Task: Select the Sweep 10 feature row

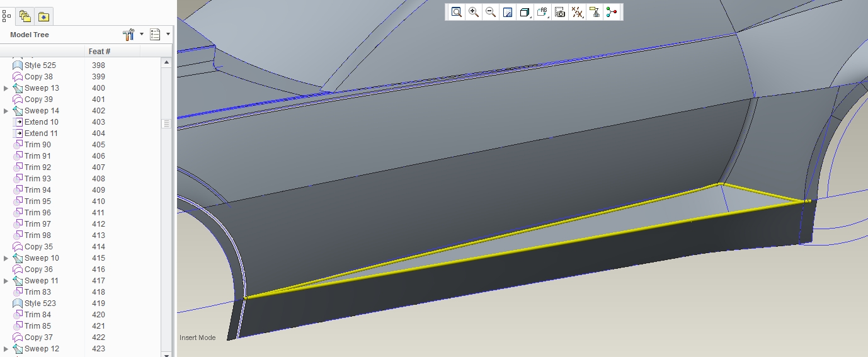Action: (x=42, y=258)
